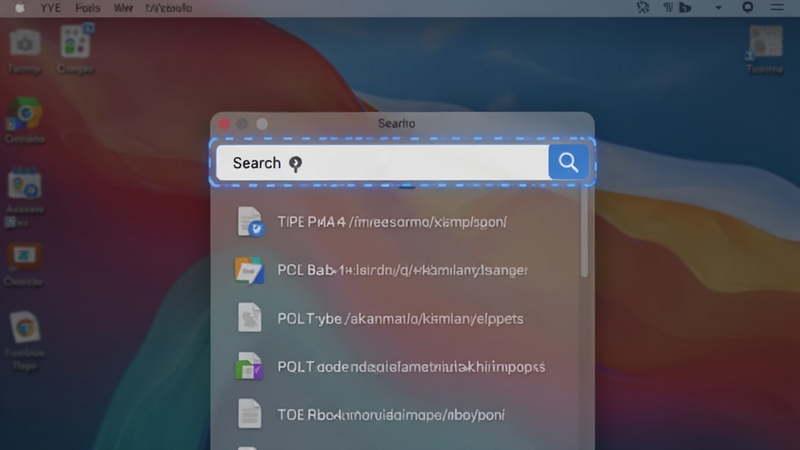Open the bottom Chrome desktop icon
Screen dimensions: 800x450
pos(24,327)
